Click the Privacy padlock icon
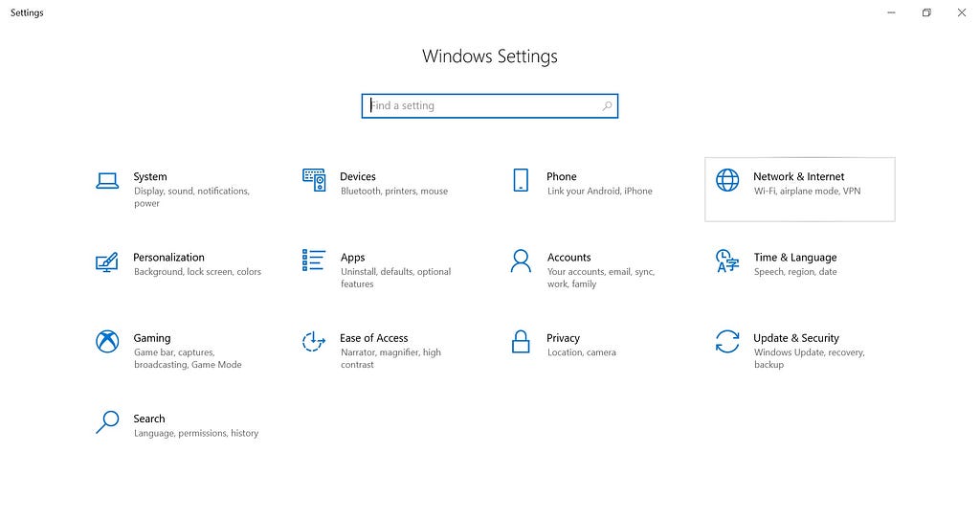Viewport: 980px width, 521px height. click(x=521, y=342)
